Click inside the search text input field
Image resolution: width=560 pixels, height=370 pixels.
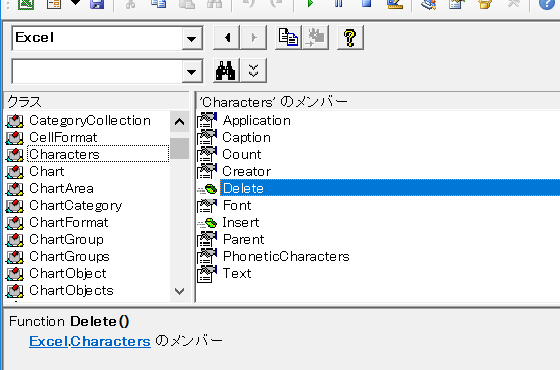click(97, 72)
